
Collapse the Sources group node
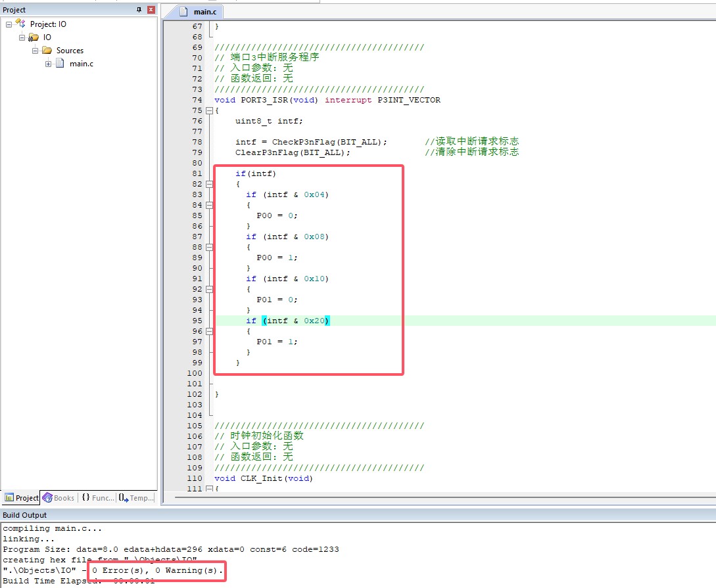pyautogui.click(x=35, y=51)
